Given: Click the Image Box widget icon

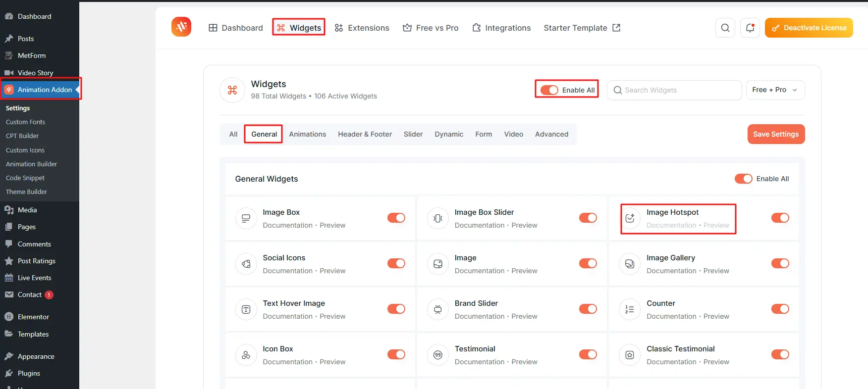Looking at the screenshot, I should pos(246,218).
